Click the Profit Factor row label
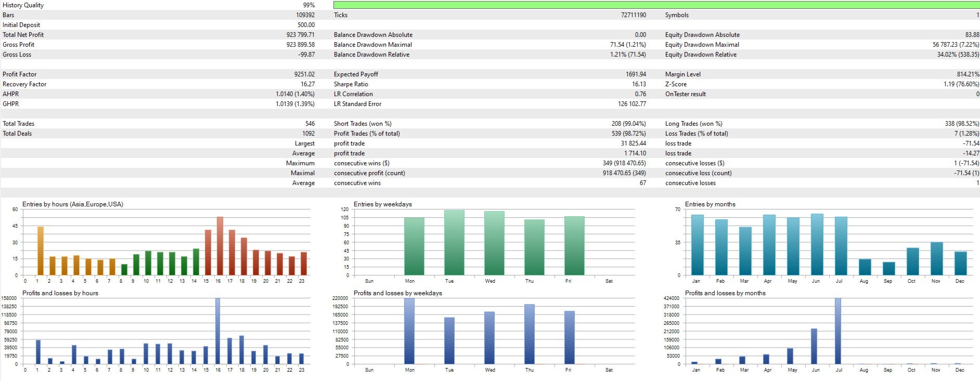 [x=20, y=74]
